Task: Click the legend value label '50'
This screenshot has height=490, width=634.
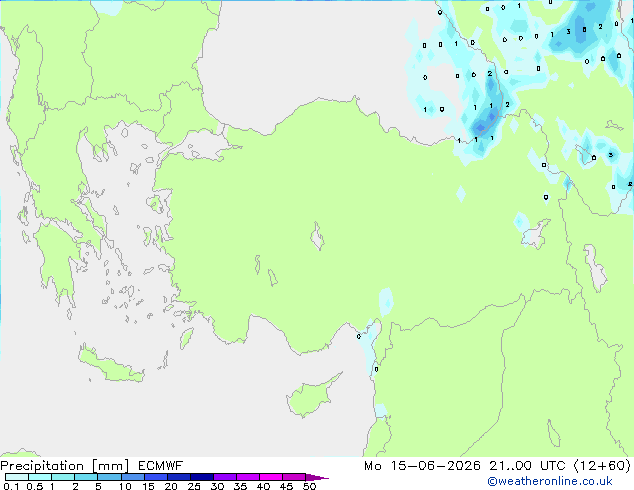Action: [x=310, y=486]
